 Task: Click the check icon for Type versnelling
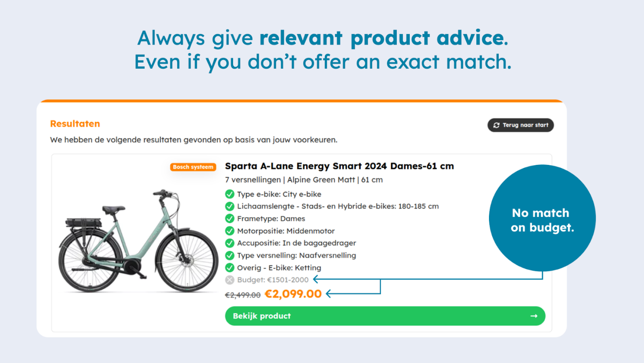(x=230, y=256)
